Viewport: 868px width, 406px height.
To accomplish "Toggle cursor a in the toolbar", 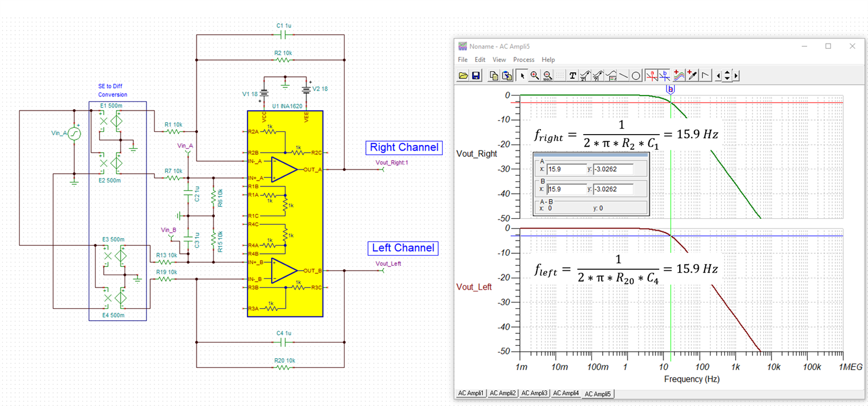I will (652, 75).
